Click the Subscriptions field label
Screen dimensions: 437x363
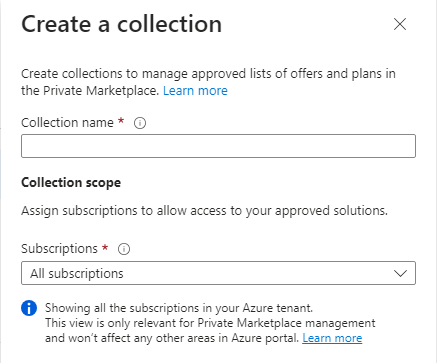click(x=59, y=249)
